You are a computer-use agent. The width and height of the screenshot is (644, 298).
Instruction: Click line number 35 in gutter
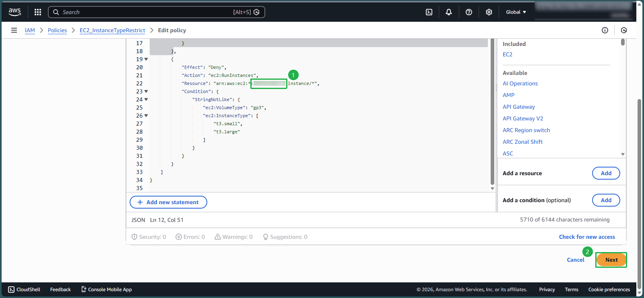pyautogui.click(x=139, y=188)
